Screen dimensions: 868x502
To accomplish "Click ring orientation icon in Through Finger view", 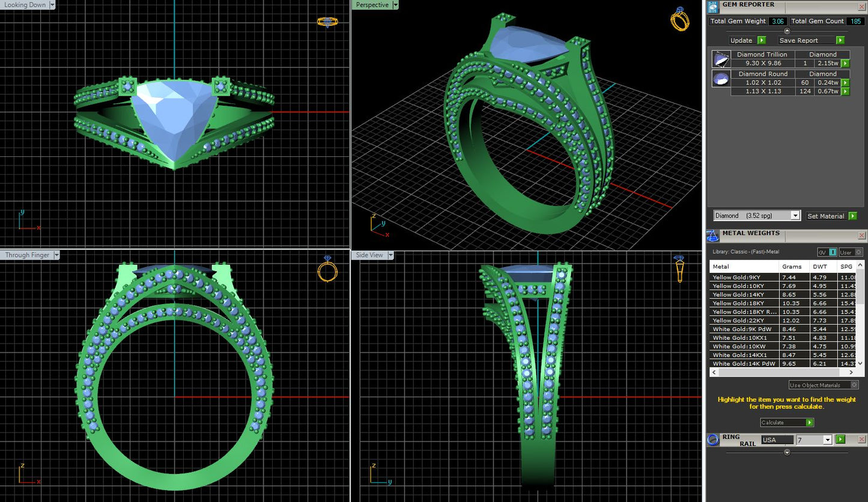I will pos(327,269).
